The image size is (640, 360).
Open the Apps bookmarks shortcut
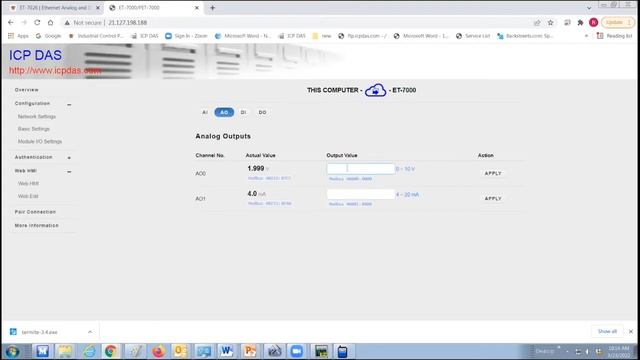18,36
